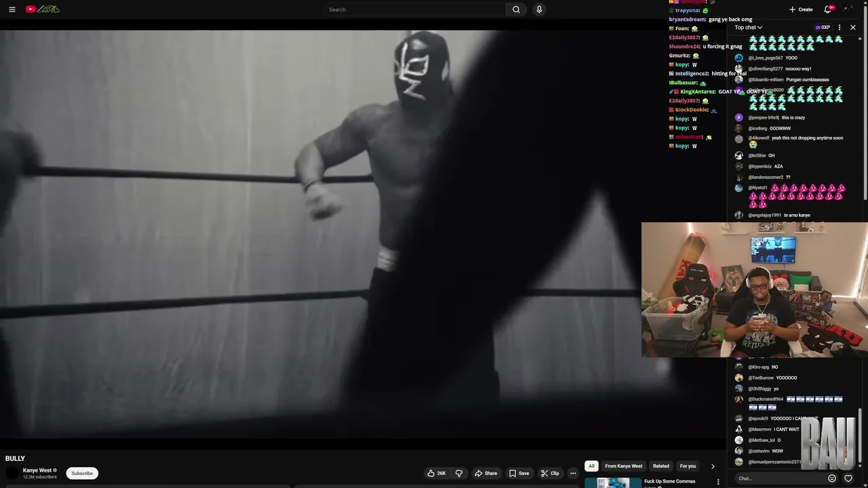Open Fuck Up Some Commas video thumbnail

[x=612, y=483]
